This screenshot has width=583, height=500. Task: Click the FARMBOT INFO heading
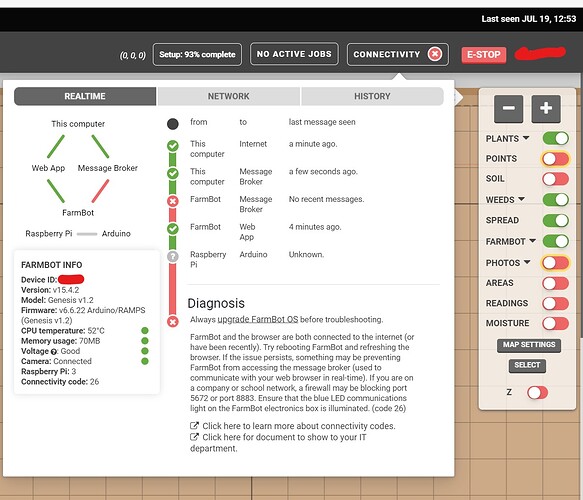[x=52, y=265]
